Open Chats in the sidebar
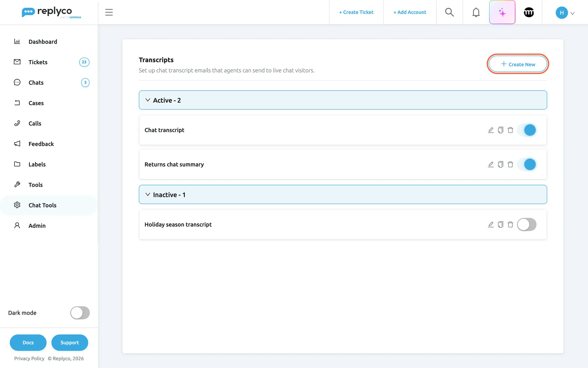Screen dimensions: 588x368 pos(49,83)
